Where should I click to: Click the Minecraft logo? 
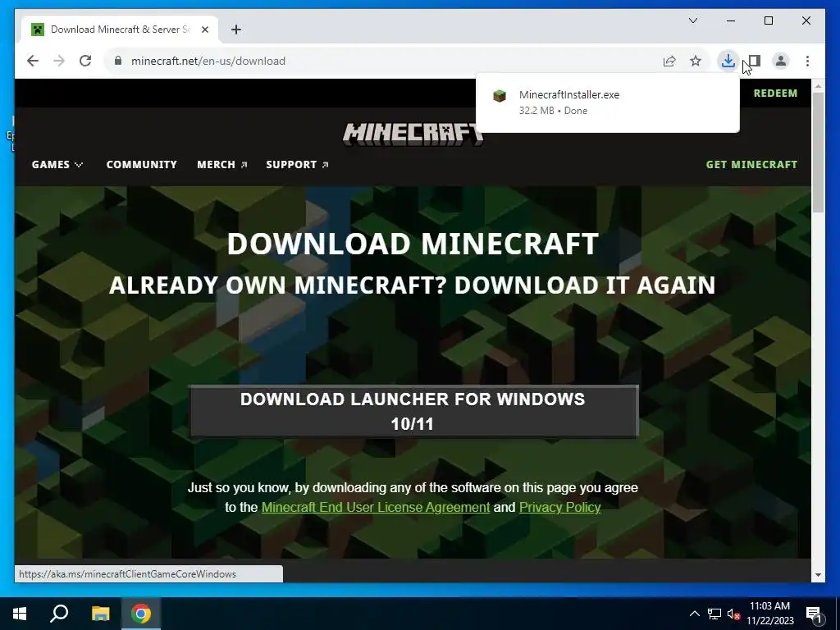[x=413, y=134]
